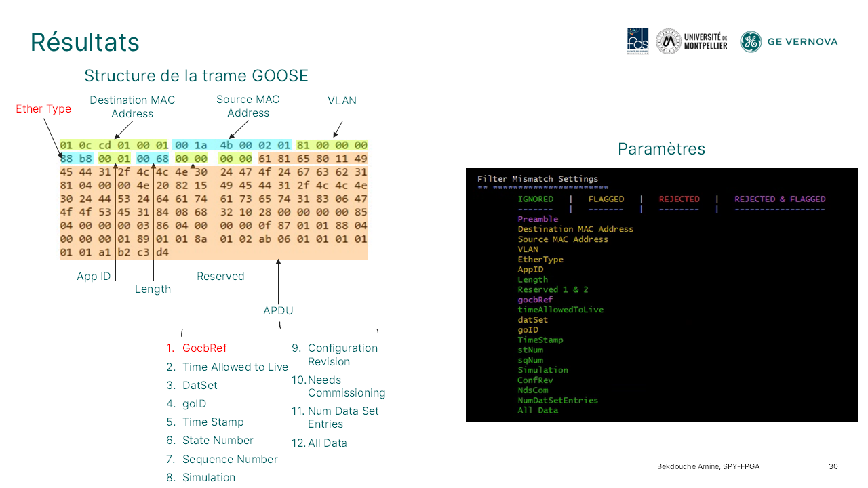The height and width of the screenshot is (488, 868).
Task: Select the red Ether Type label
Action: coord(43,109)
